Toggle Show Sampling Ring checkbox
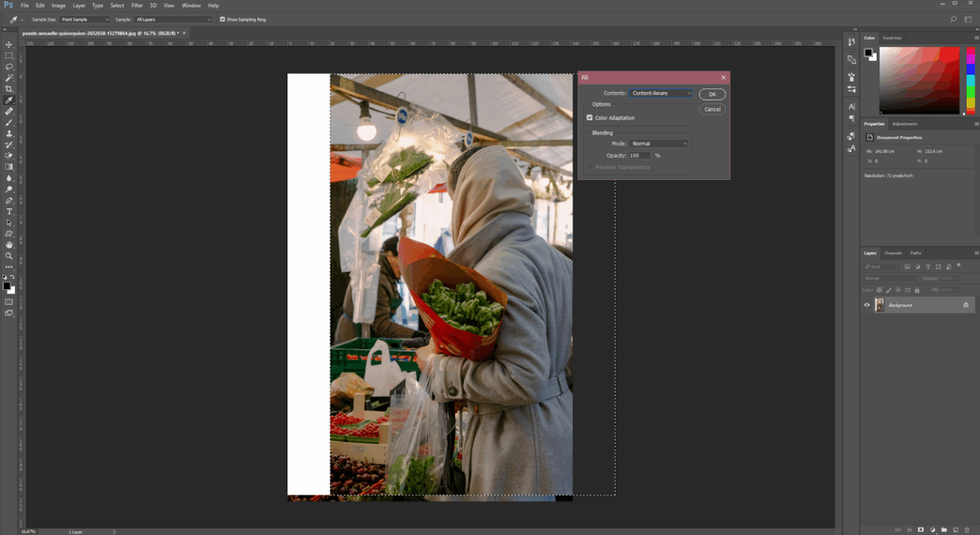 click(x=223, y=19)
